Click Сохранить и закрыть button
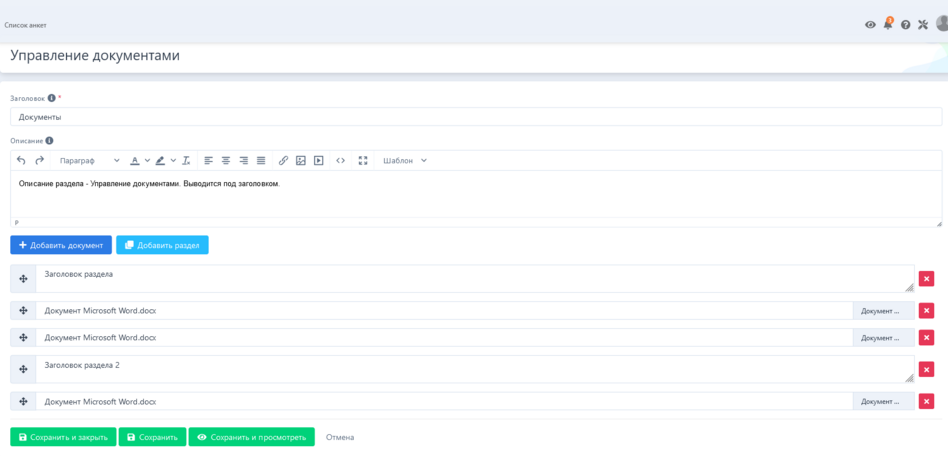948x456 pixels. 63,437
